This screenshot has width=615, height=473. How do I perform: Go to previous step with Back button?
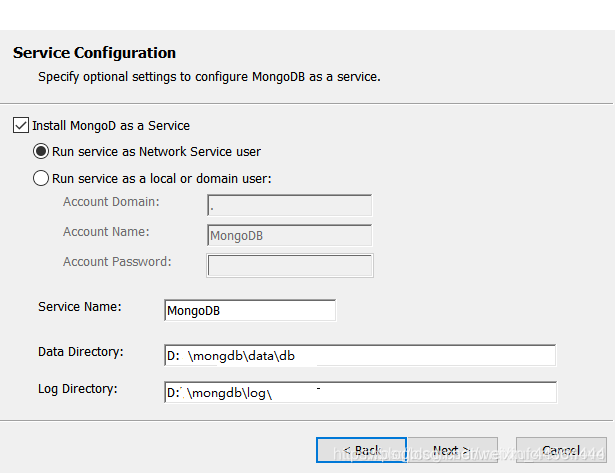click(361, 450)
